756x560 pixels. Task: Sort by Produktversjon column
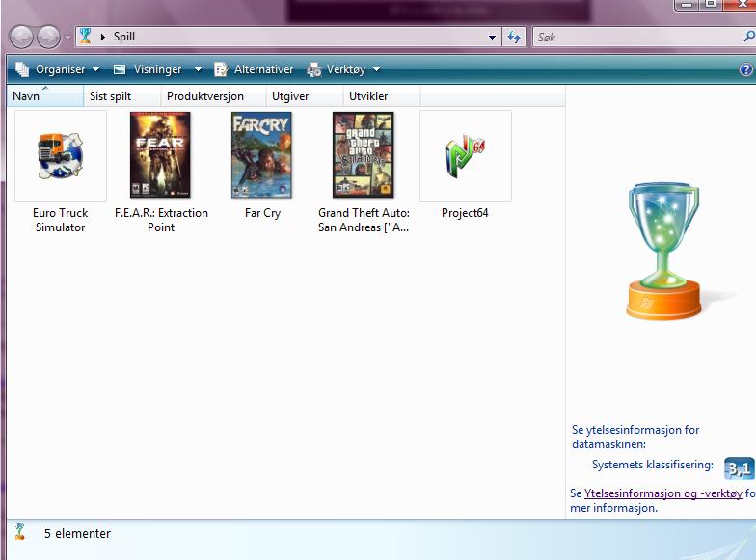click(x=213, y=96)
